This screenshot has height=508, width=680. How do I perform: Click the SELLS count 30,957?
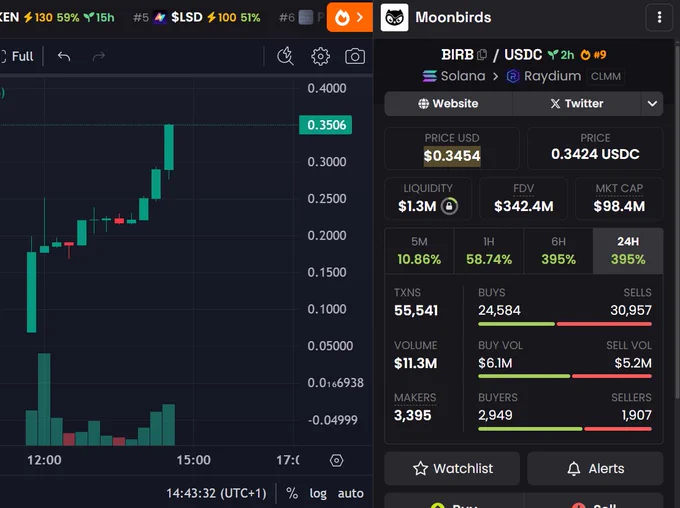(x=631, y=311)
